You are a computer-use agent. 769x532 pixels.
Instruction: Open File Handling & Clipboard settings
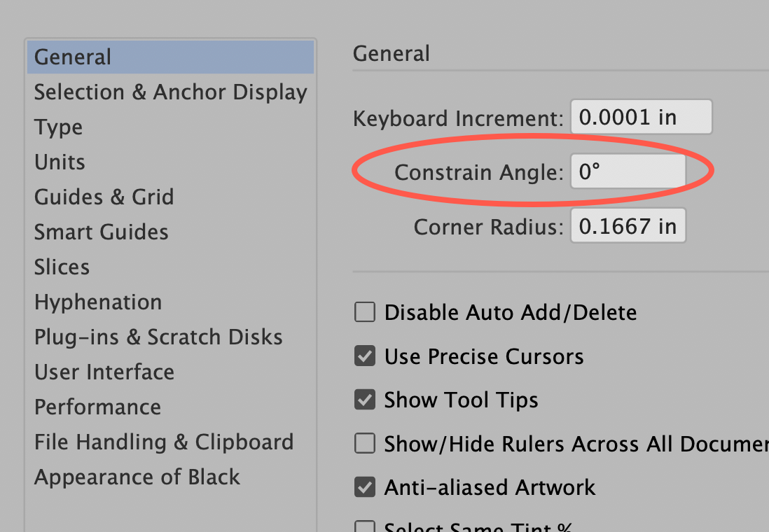click(x=164, y=442)
